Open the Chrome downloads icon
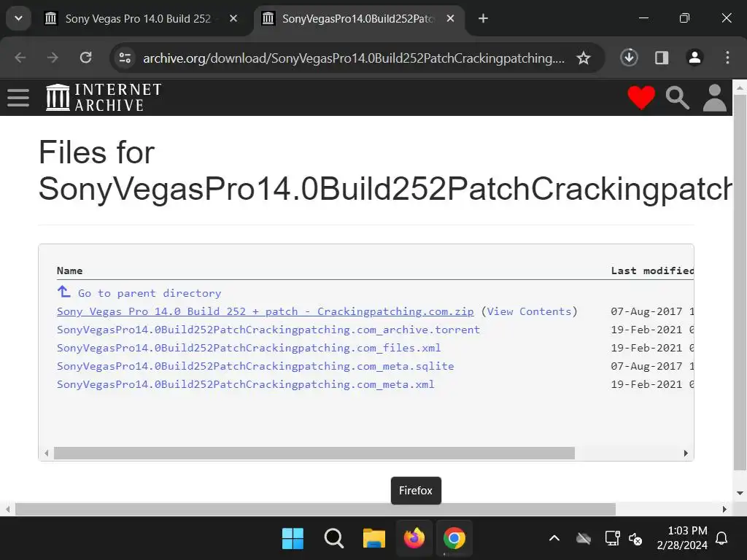 pos(629,58)
